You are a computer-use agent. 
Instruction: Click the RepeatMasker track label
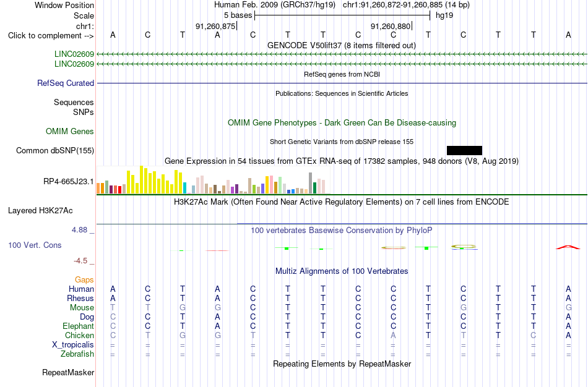coord(68,372)
